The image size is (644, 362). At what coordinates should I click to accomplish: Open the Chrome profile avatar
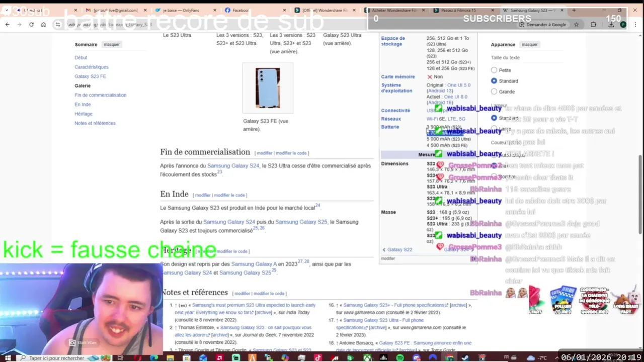click(623, 24)
